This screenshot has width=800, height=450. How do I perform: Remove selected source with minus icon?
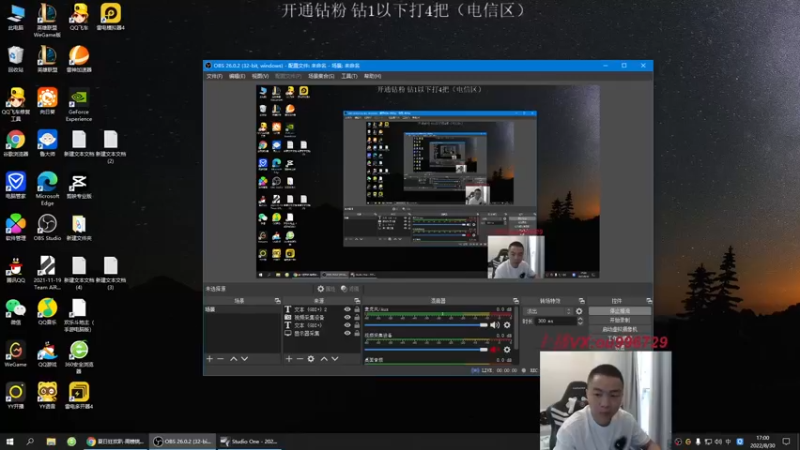pyautogui.click(x=299, y=359)
